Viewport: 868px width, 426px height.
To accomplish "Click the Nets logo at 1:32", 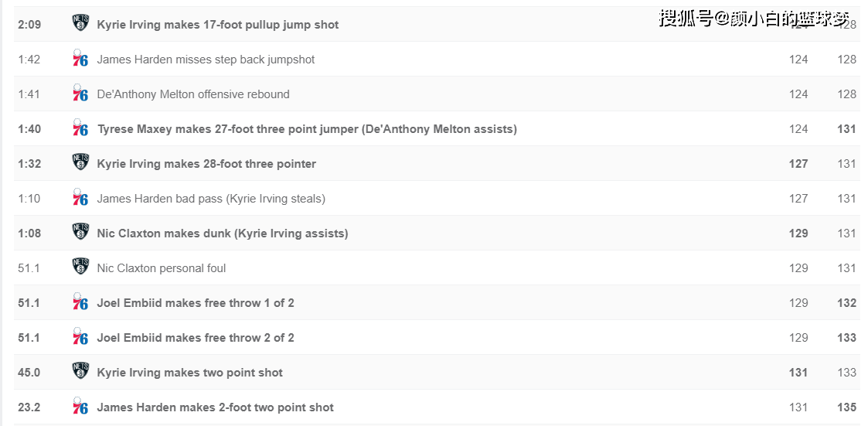I will 80,162.
